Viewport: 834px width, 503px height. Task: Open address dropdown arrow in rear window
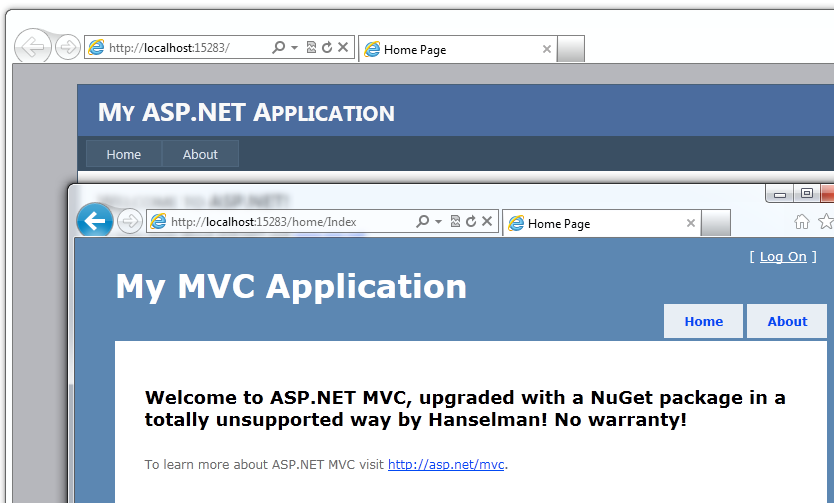pos(294,47)
